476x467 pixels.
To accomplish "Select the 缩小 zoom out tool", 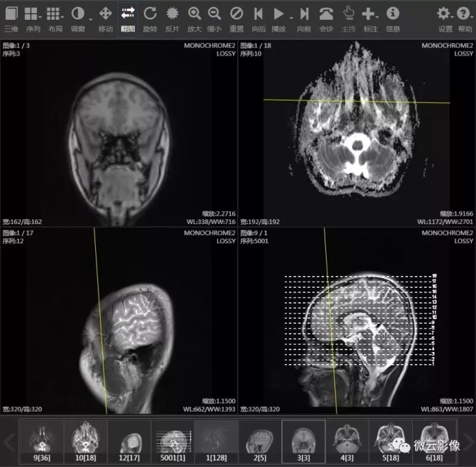I will (x=214, y=19).
